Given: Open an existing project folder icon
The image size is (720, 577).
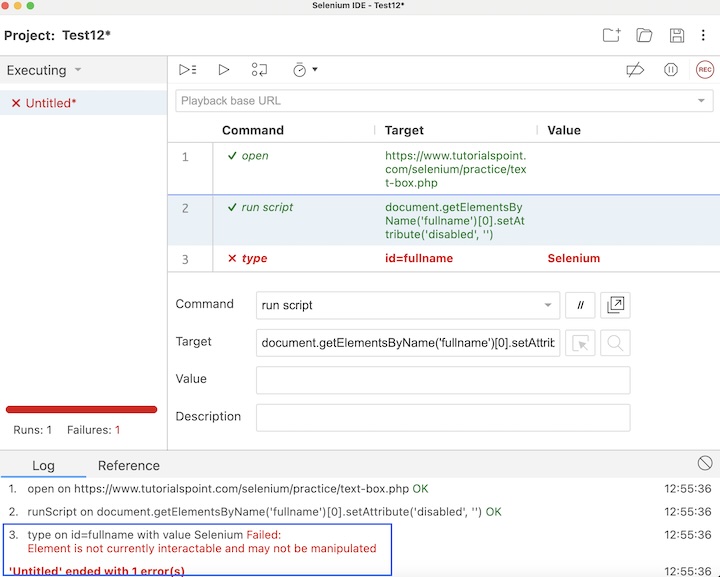Looking at the screenshot, I should [x=644, y=36].
